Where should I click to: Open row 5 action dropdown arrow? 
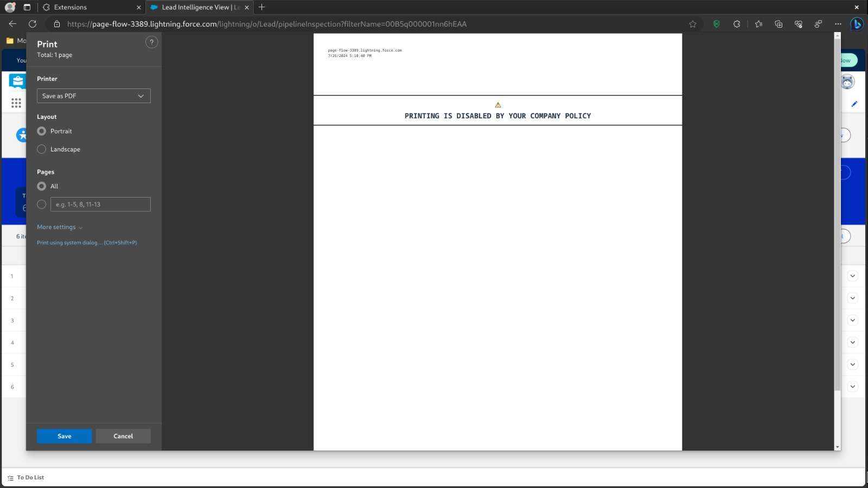(852, 365)
